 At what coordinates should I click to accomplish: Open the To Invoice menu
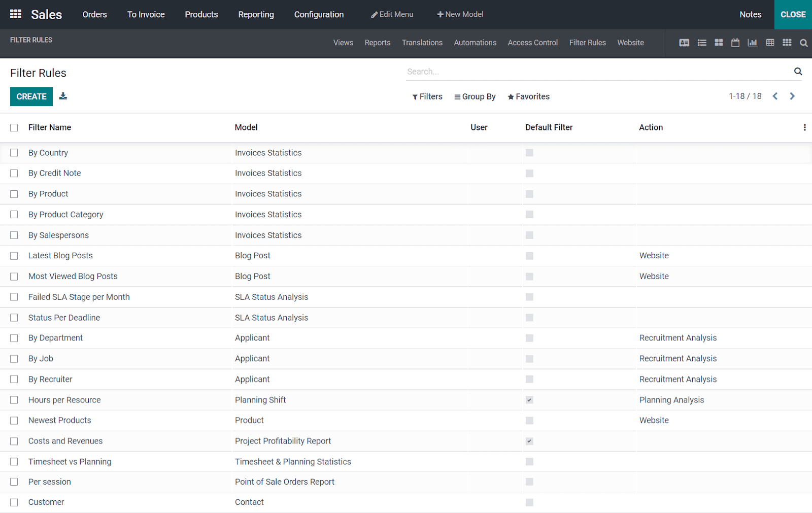pos(146,14)
